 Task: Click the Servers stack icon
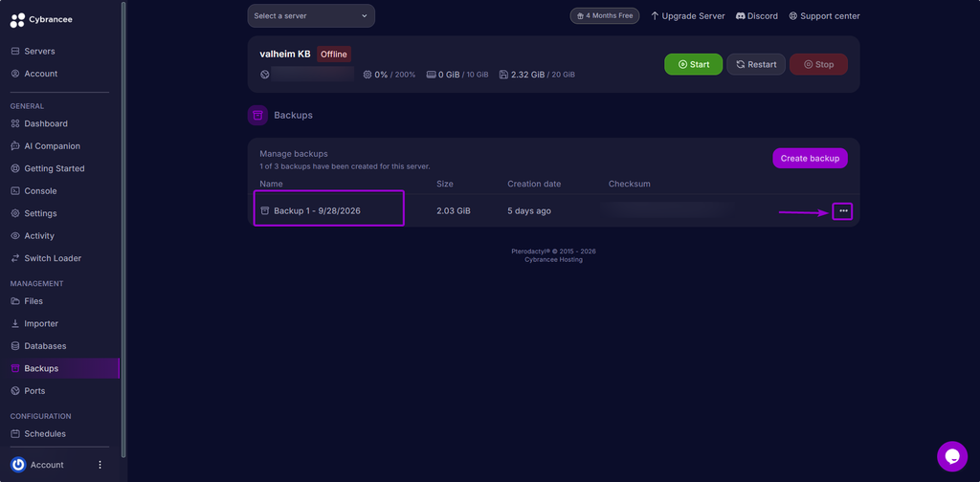[x=15, y=52]
